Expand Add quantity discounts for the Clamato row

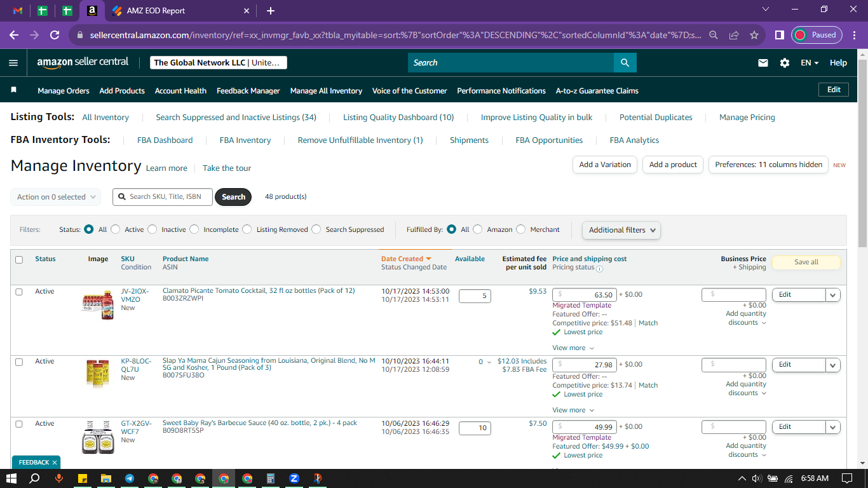(x=747, y=318)
